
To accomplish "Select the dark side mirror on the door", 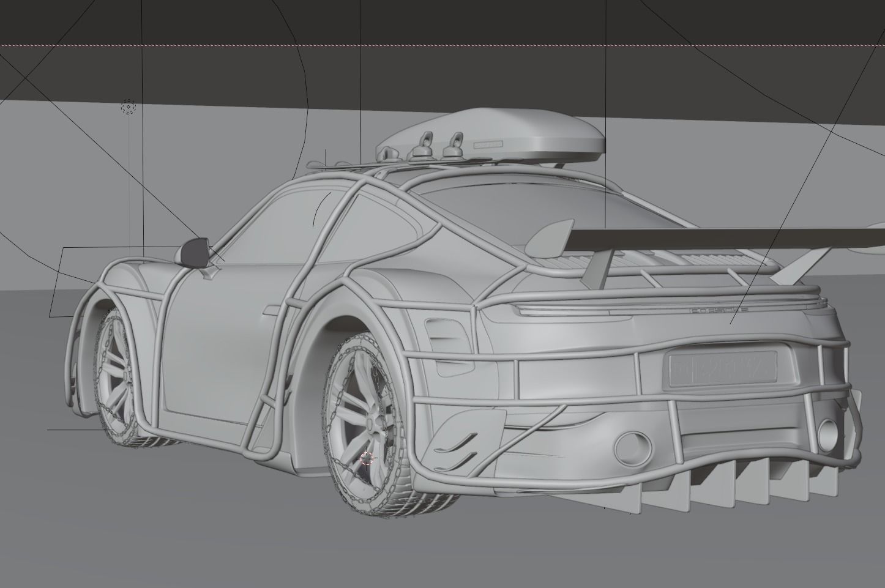I will (195, 252).
